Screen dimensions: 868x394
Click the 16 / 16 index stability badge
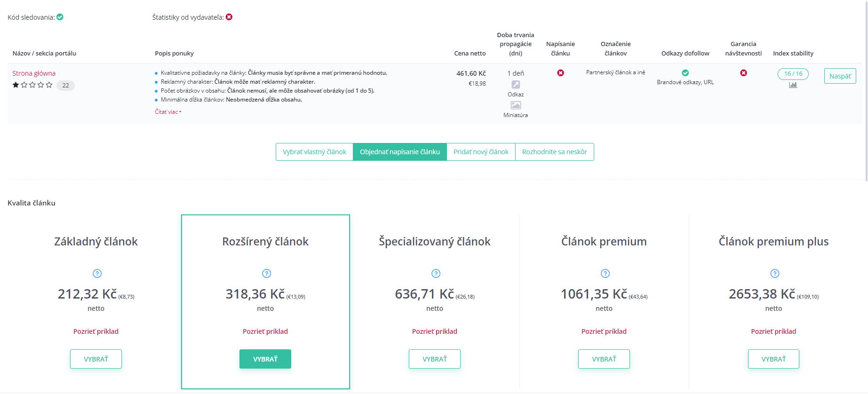[x=793, y=74]
